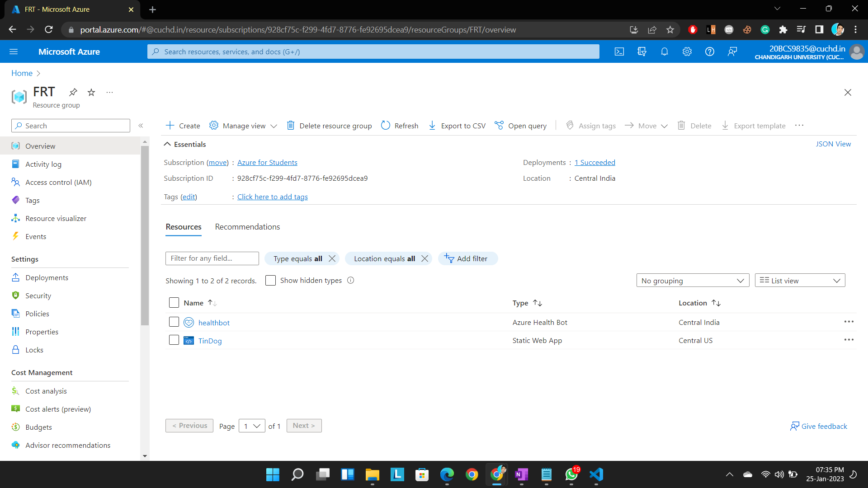The height and width of the screenshot is (488, 868).
Task: Select the Delete resource group trash icon
Action: coord(291,126)
